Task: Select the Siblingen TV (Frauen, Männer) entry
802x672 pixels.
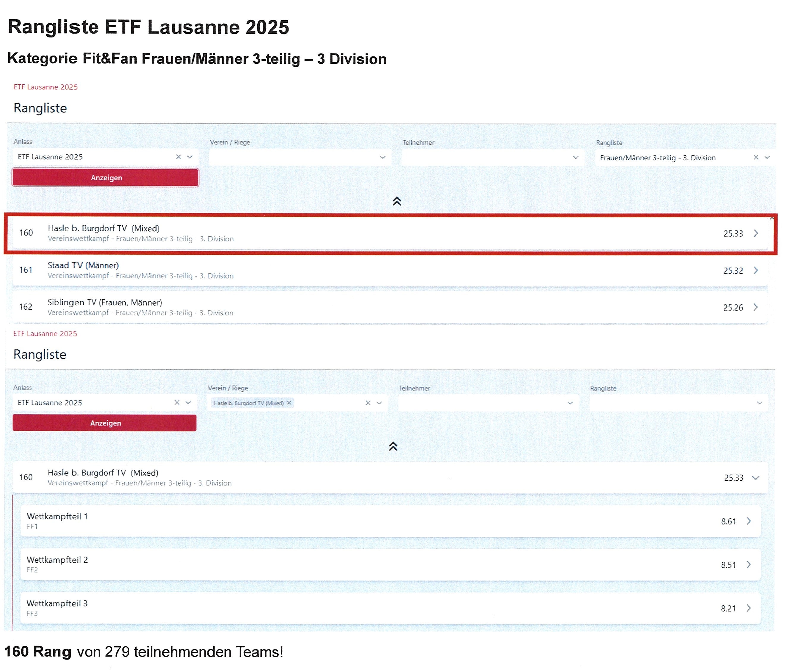Action: click(x=390, y=307)
